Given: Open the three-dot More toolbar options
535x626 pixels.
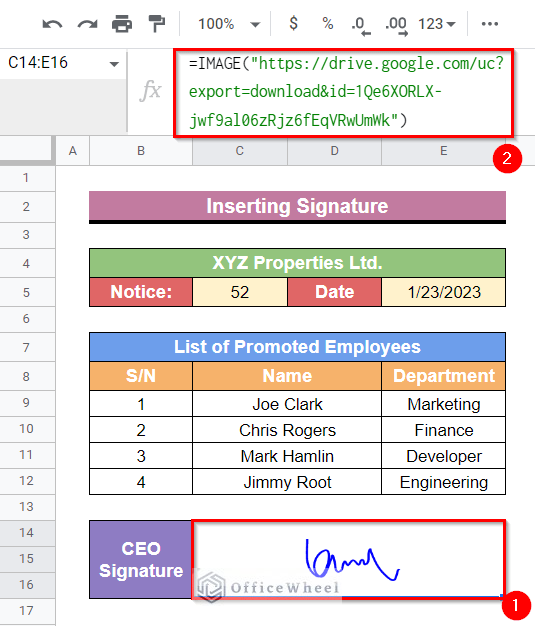Looking at the screenshot, I should 489,24.
